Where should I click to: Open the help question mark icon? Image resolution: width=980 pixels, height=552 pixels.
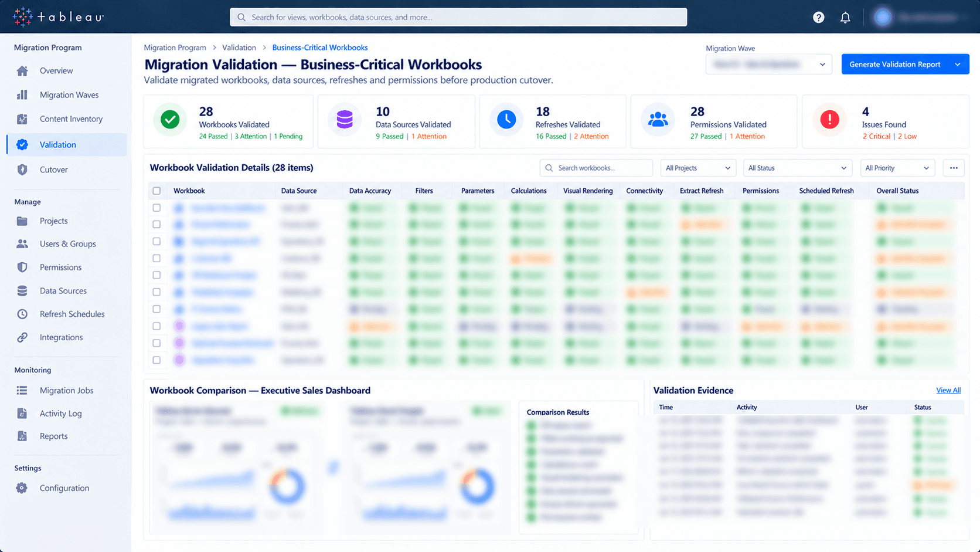point(818,18)
